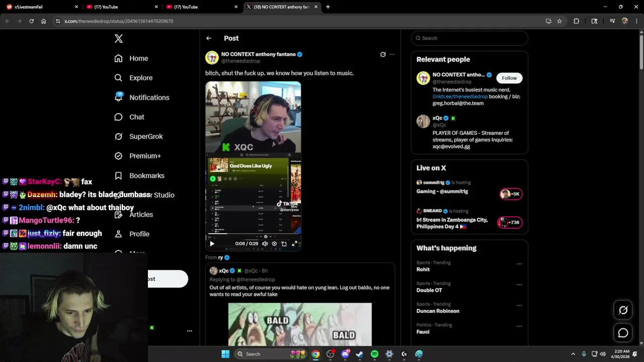Show hidden system tray icons
The width and height of the screenshot is (644, 362).
[x=573, y=354]
